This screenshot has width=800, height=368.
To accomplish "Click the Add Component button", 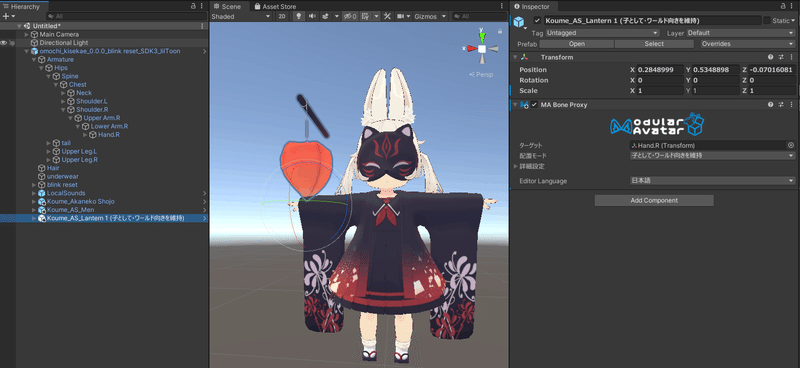I will [654, 201].
